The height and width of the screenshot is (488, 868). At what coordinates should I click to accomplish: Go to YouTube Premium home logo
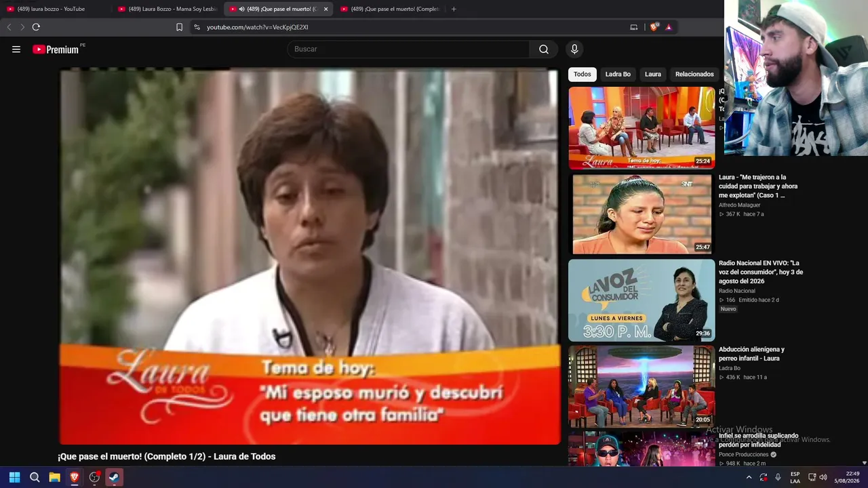(56, 49)
